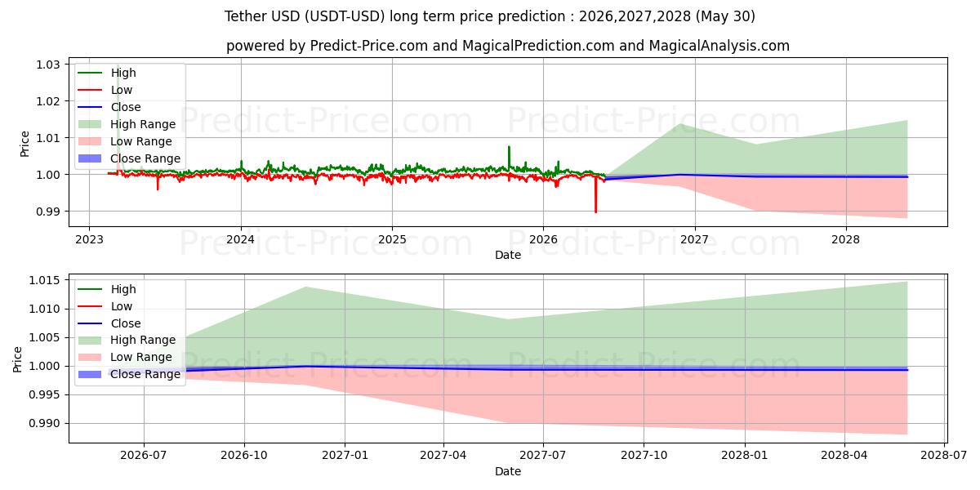Click the 1.00 y-axis tick on top chart
This screenshot has width=980, height=490.
point(49,175)
